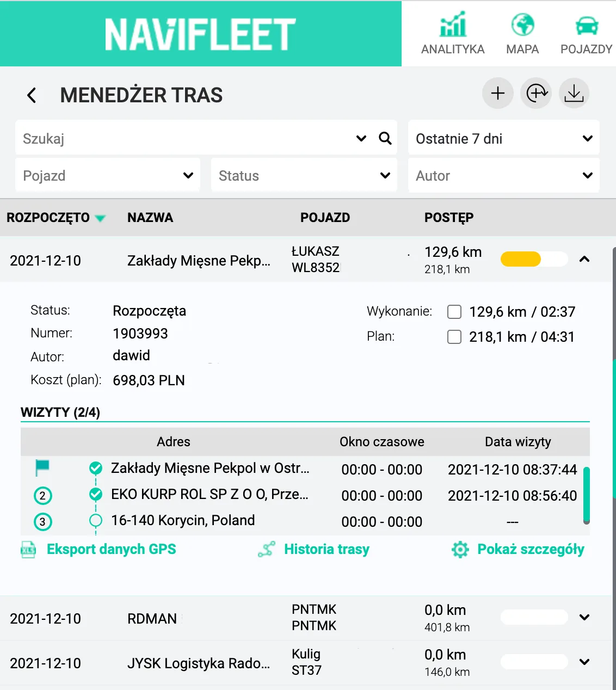Open the Ostatnie 7 dni date dropdown
Viewport: 616px width, 690px height.
point(504,138)
